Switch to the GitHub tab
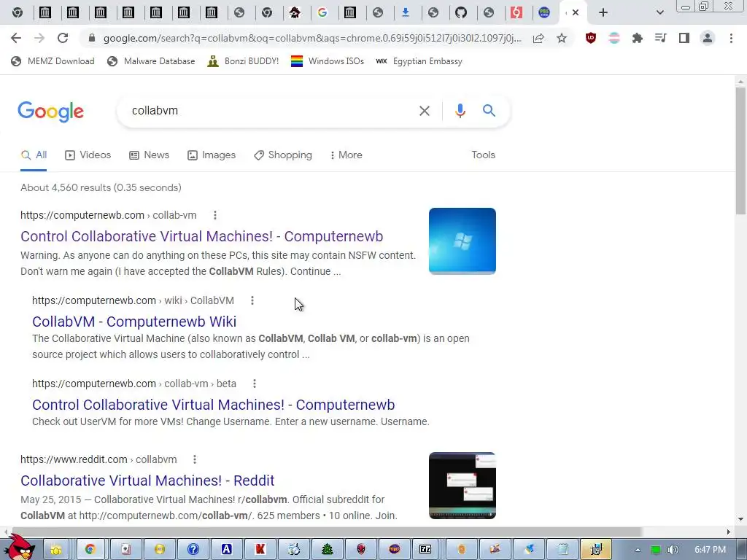 (x=461, y=12)
